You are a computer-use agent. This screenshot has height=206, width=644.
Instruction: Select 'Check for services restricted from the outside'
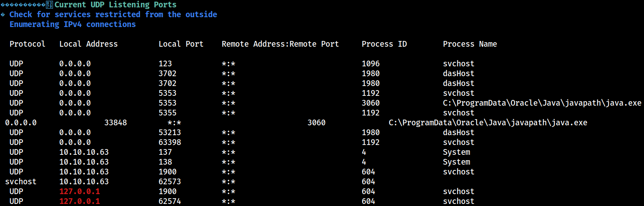pyautogui.click(x=113, y=15)
